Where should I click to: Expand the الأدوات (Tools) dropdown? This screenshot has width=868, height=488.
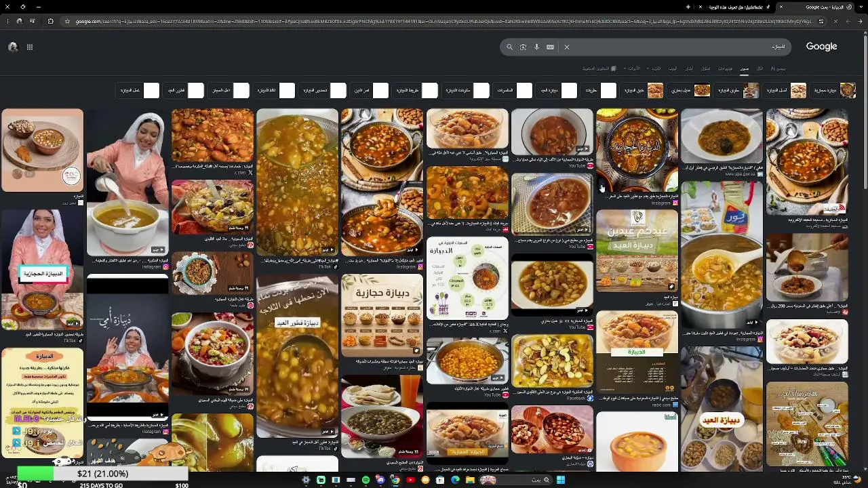point(633,68)
